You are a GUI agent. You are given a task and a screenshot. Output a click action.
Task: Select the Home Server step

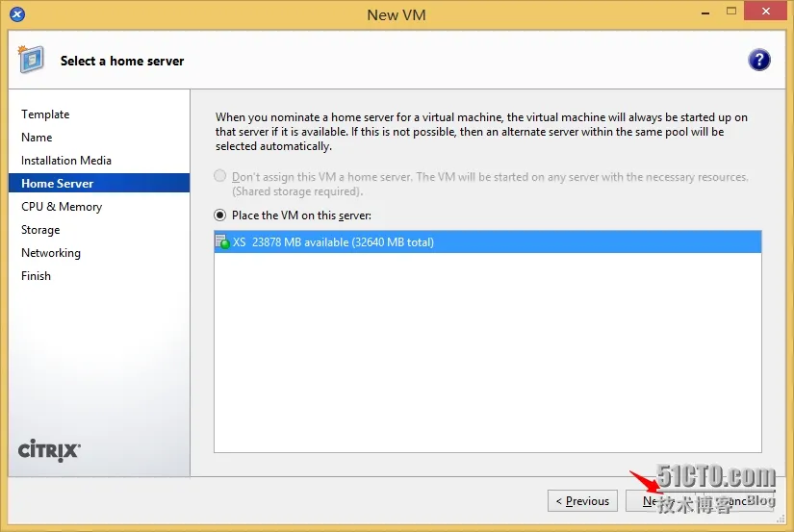[99, 183]
